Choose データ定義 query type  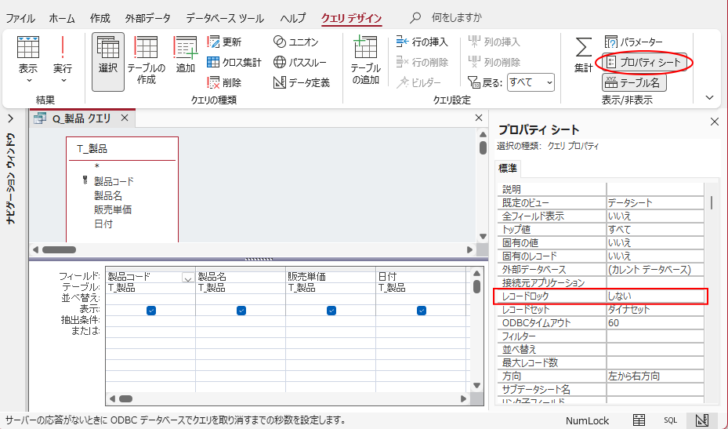point(302,83)
